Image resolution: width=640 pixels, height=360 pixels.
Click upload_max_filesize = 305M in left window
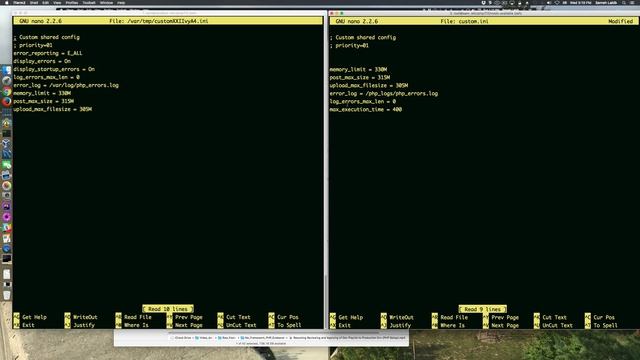53,109
